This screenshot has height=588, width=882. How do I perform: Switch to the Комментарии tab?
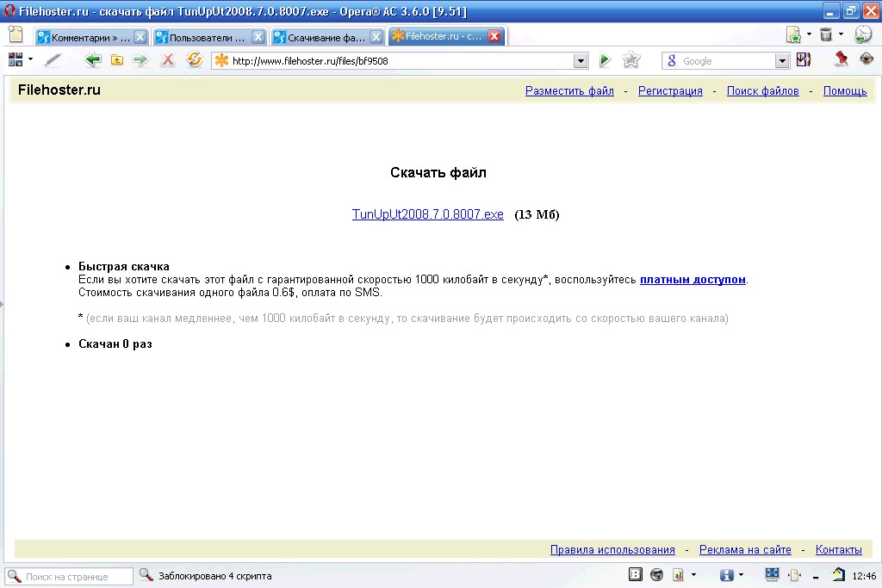[x=93, y=37]
